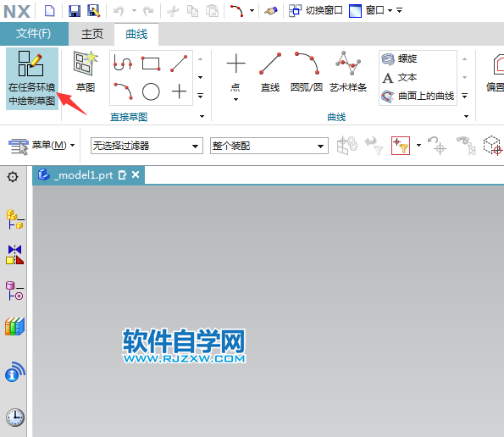Click the 文本 text curve button
Image resolution: width=504 pixels, height=437 pixels.
click(400, 77)
